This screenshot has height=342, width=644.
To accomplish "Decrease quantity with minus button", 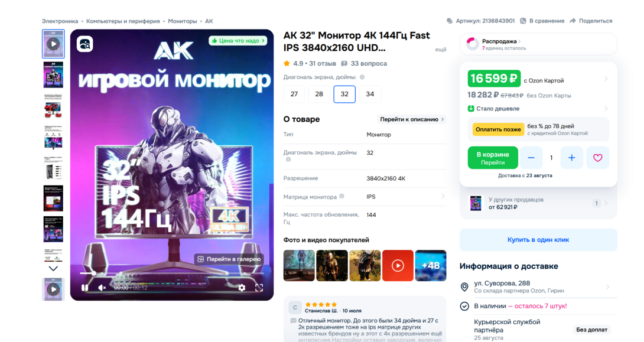I will [531, 158].
